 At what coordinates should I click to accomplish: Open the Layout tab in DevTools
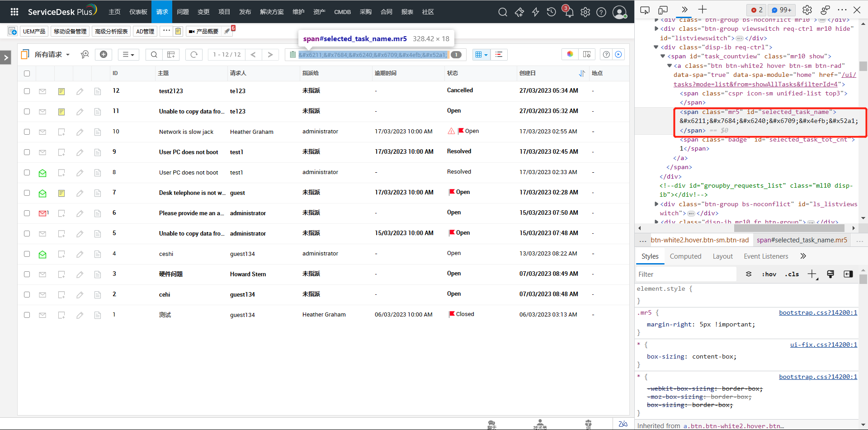(722, 256)
